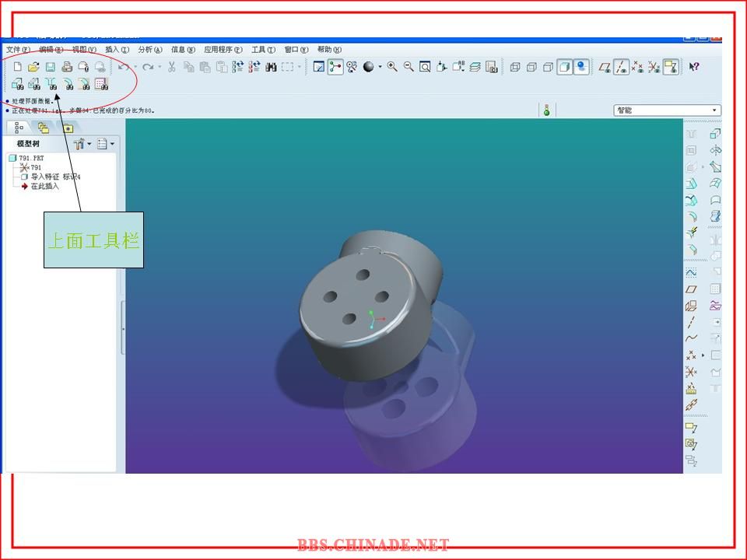
Task: Click the Find binoculars icon
Action: [271, 67]
